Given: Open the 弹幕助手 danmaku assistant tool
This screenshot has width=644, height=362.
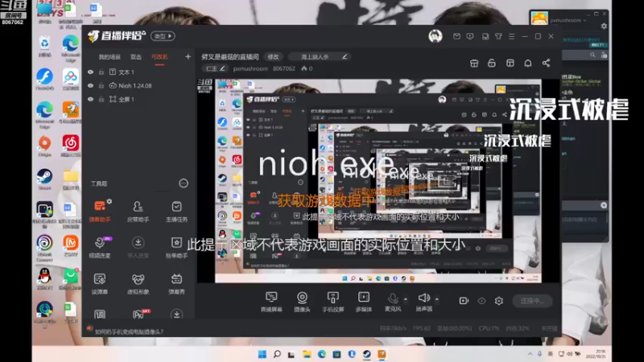Looking at the screenshot, I should click(100, 212).
